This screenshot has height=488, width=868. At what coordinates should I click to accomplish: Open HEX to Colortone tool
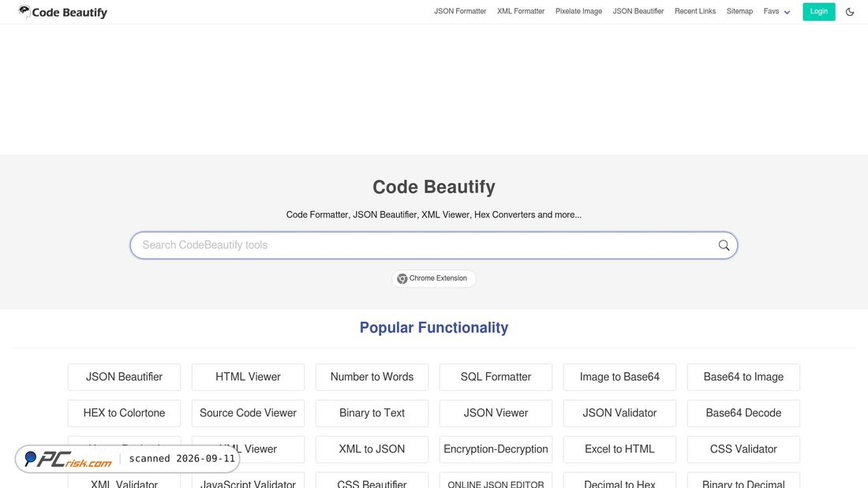click(x=124, y=413)
